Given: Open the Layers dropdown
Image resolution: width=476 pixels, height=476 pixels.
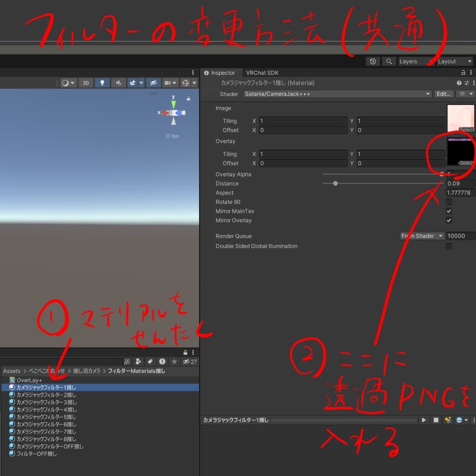Looking at the screenshot, I should click(x=416, y=61).
